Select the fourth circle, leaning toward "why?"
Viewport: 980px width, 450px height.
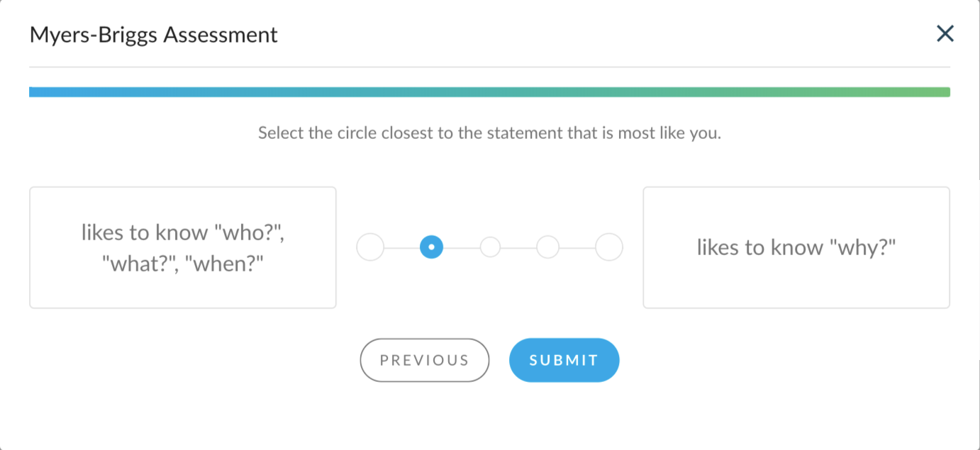pyautogui.click(x=547, y=247)
